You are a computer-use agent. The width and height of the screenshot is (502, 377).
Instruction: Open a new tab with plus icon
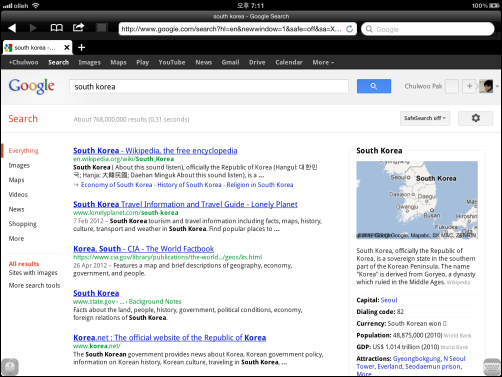[81, 48]
